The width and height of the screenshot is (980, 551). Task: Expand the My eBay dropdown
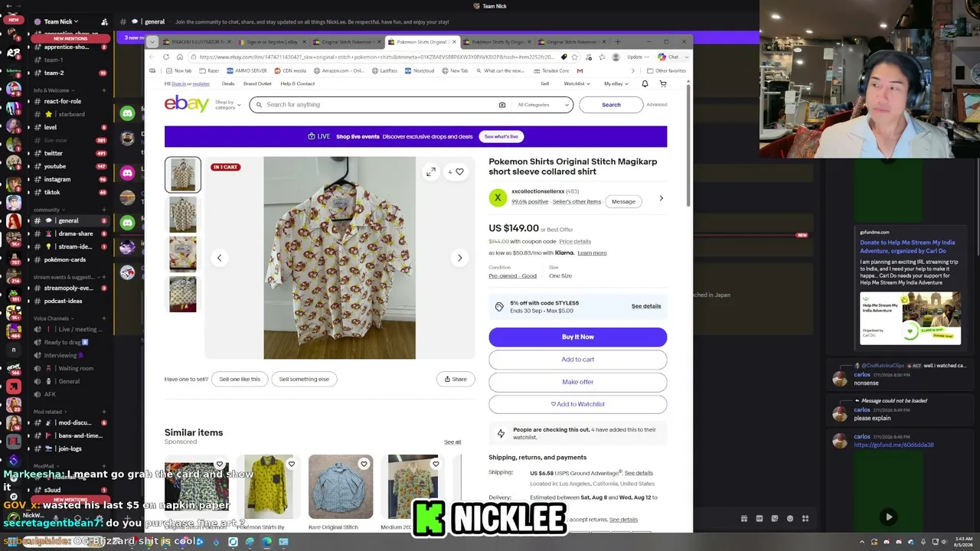click(616, 83)
